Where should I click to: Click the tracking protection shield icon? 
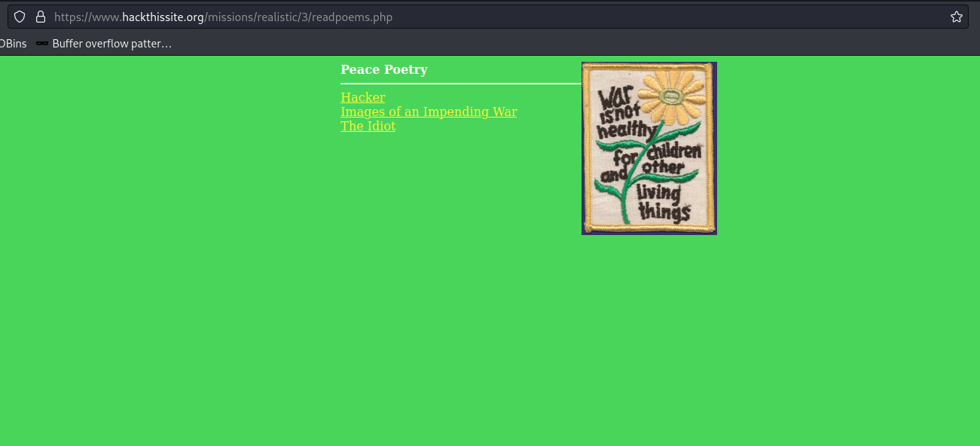(x=20, y=17)
